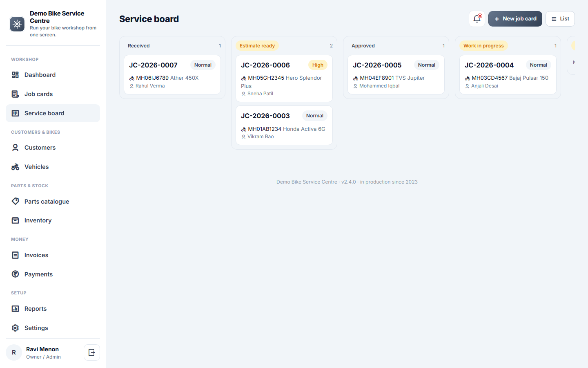Open Payments page
588x368 pixels.
tap(53, 274)
